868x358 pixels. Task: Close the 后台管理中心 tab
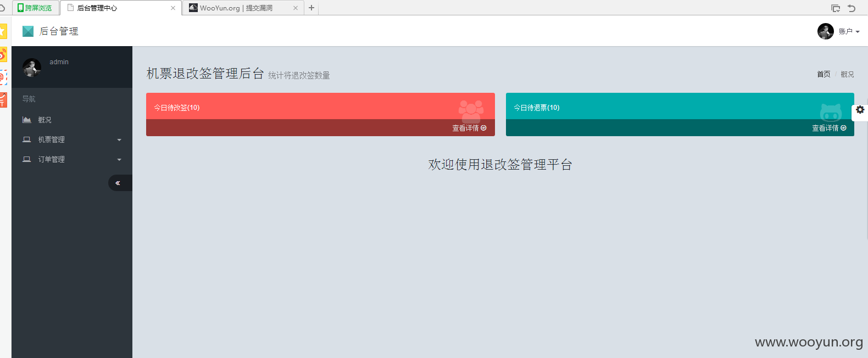pos(173,8)
